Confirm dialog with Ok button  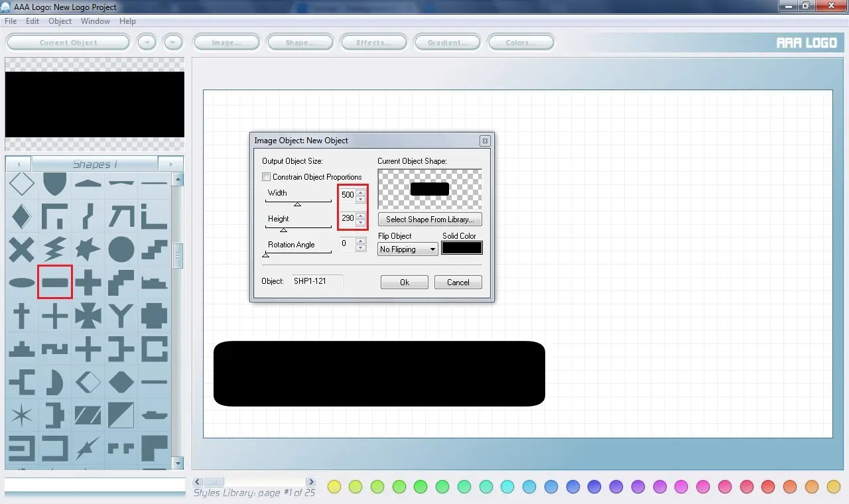[x=405, y=283]
